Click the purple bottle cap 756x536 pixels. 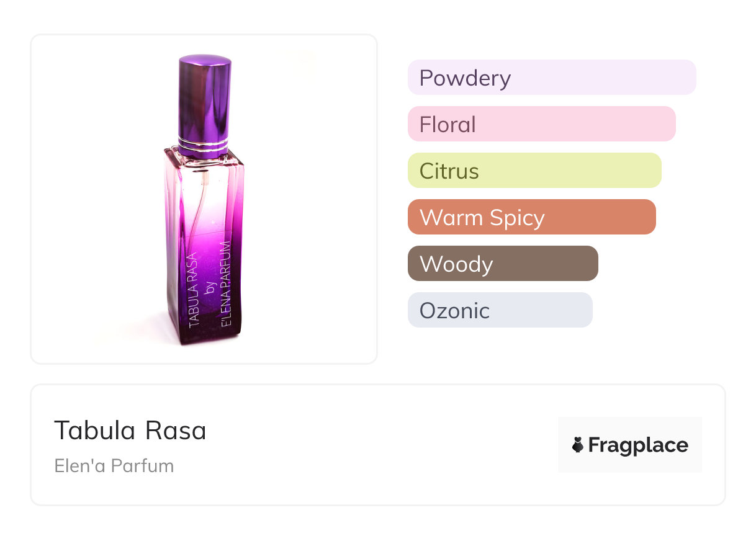204,96
